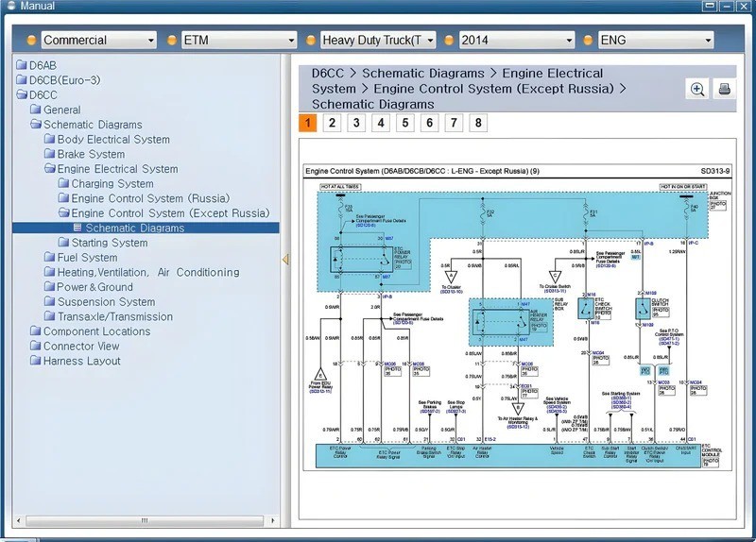Click the D6CB(Euro-3) folder icon
Image resolution: width=756 pixels, height=542 pixels.
[21, 79]
